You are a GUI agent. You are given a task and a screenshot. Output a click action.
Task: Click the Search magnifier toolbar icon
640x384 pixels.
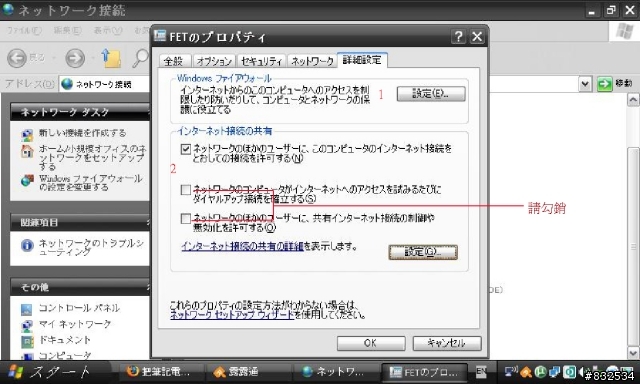(140, 58)
